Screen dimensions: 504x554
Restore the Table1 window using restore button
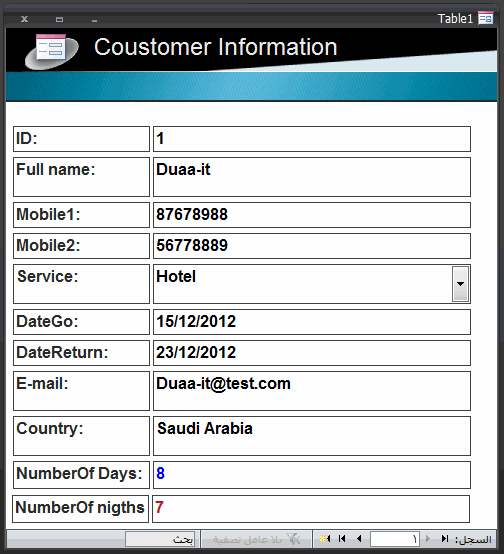(59, 19)
